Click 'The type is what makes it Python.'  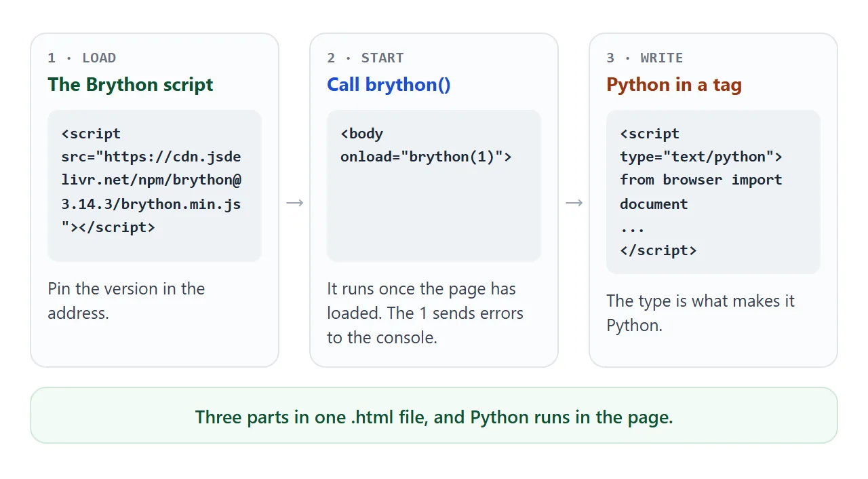click(701, 313)
